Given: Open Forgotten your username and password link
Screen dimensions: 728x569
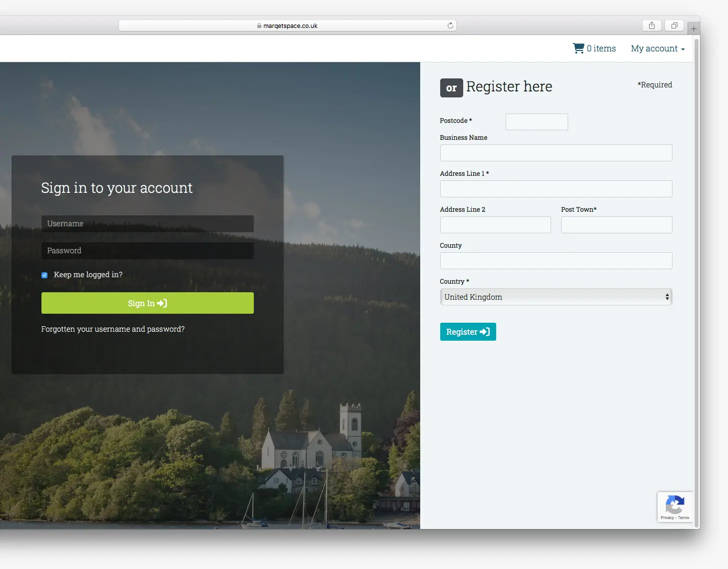Looking at the screenshot, I should [113, 329].
